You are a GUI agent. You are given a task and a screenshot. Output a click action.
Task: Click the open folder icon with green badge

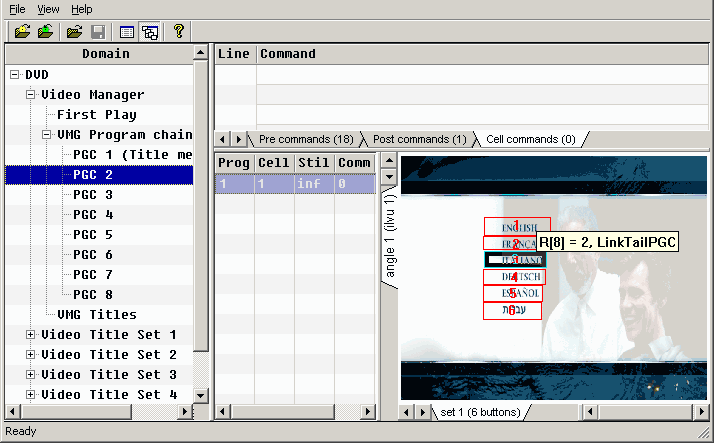(x=45, y=32)
